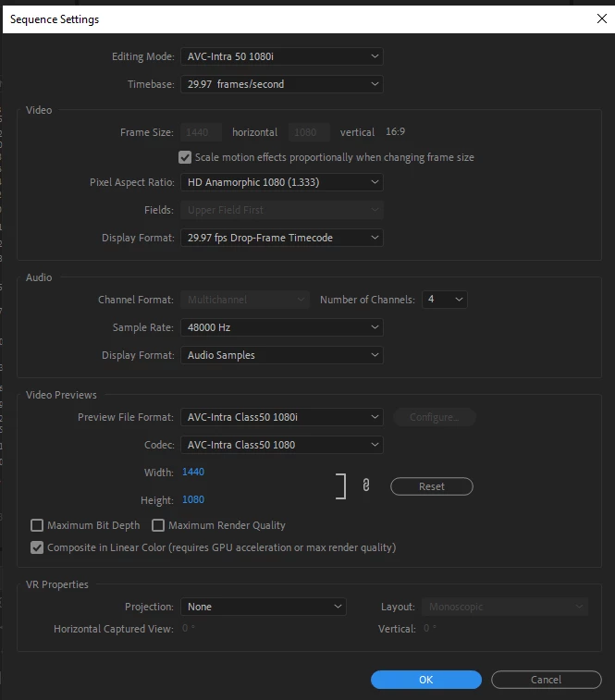The height and width of the screenshot is (700, 615).
Task: Click the disabled Fields dropdown
Action: (282, 210)
